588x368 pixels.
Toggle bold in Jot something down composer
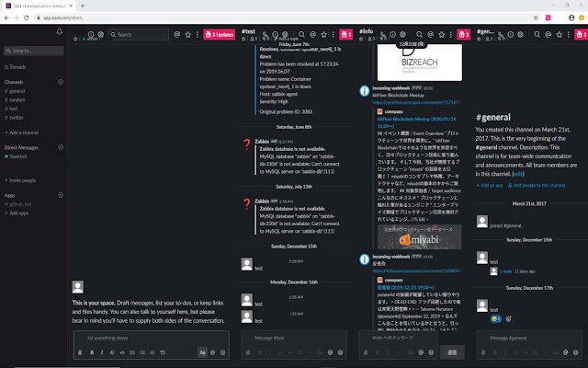click(x=92, y=352)
